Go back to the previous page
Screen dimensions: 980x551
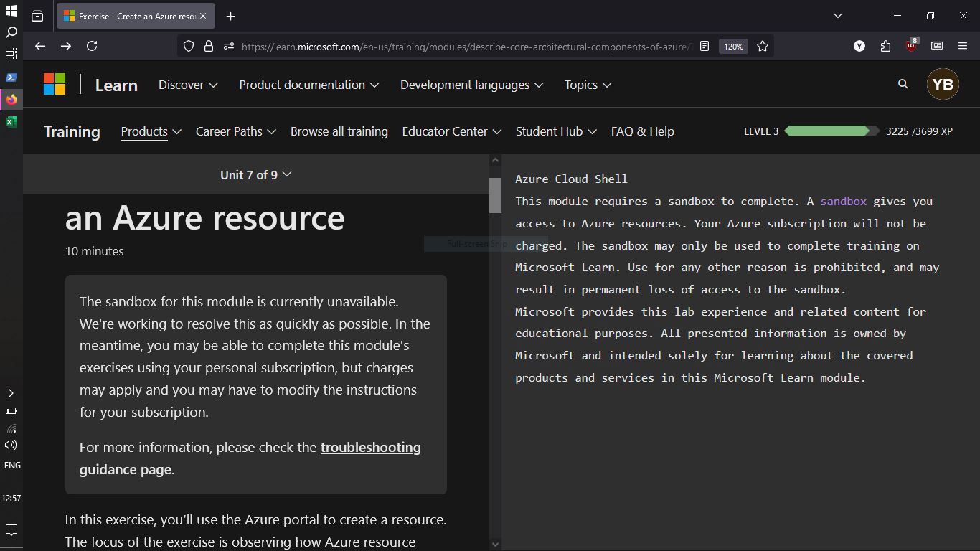pos(40,46)
